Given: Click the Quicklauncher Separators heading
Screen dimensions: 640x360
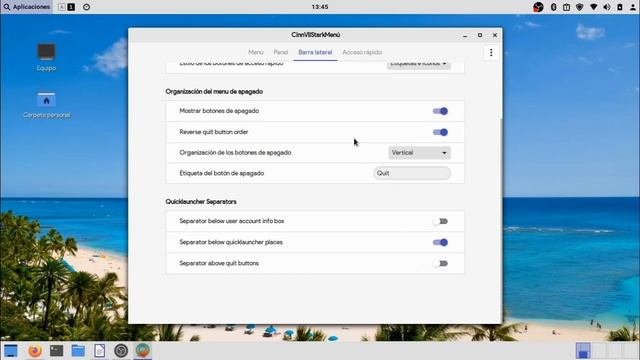Looking at the screenshot, I should [201, 202].
